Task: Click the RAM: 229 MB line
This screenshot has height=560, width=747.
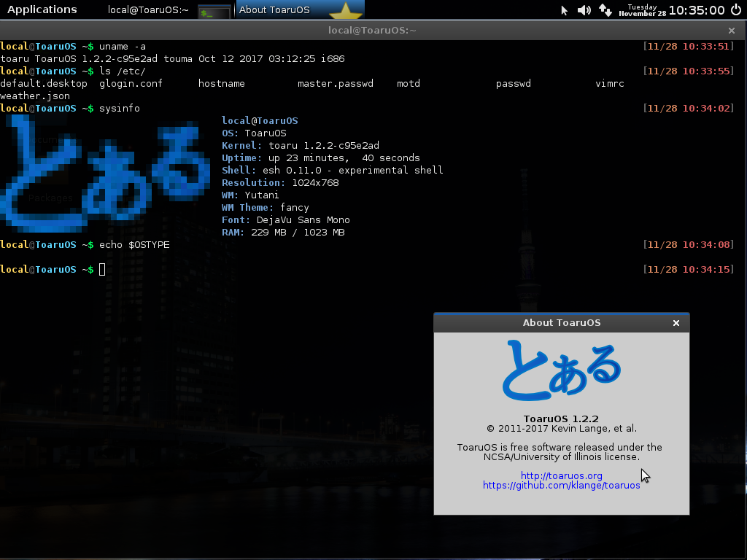Action: click(283, 233)
